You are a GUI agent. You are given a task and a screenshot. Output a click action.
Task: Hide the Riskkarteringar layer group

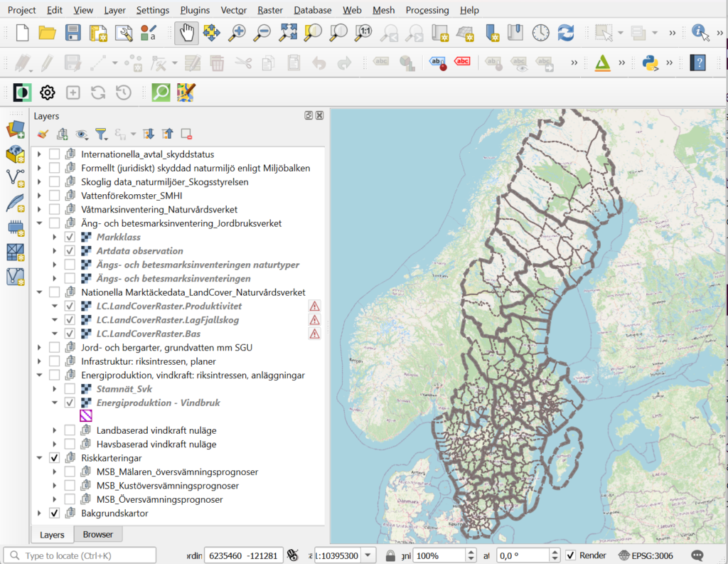click(54, 457)
